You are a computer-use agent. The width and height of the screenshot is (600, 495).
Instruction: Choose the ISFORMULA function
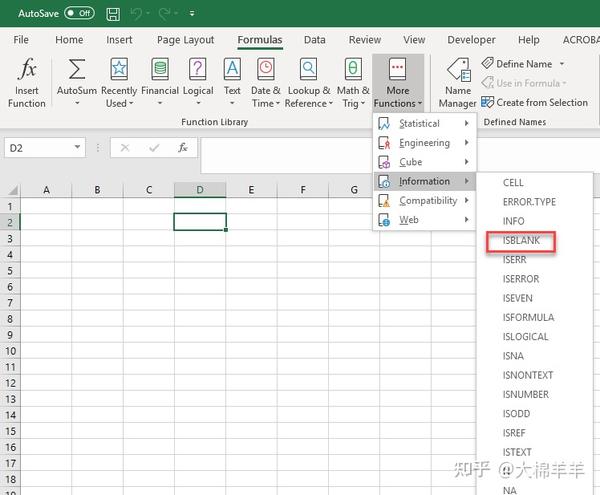[x=528, y=317]
